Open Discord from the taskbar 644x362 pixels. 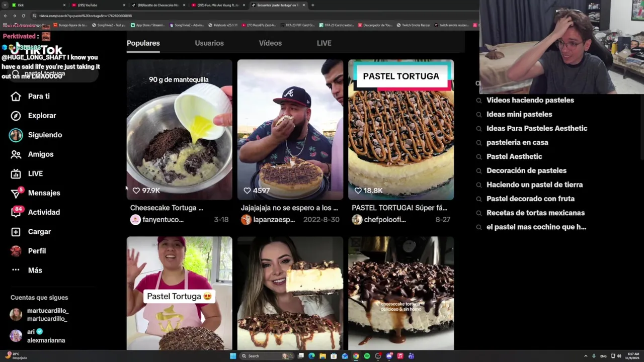(x=389, y=356)
